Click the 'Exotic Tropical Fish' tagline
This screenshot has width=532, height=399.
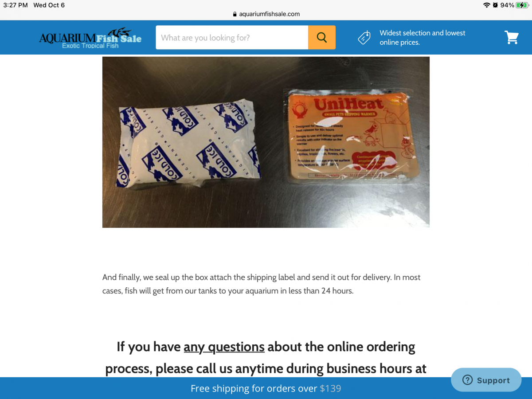(90, 46)
